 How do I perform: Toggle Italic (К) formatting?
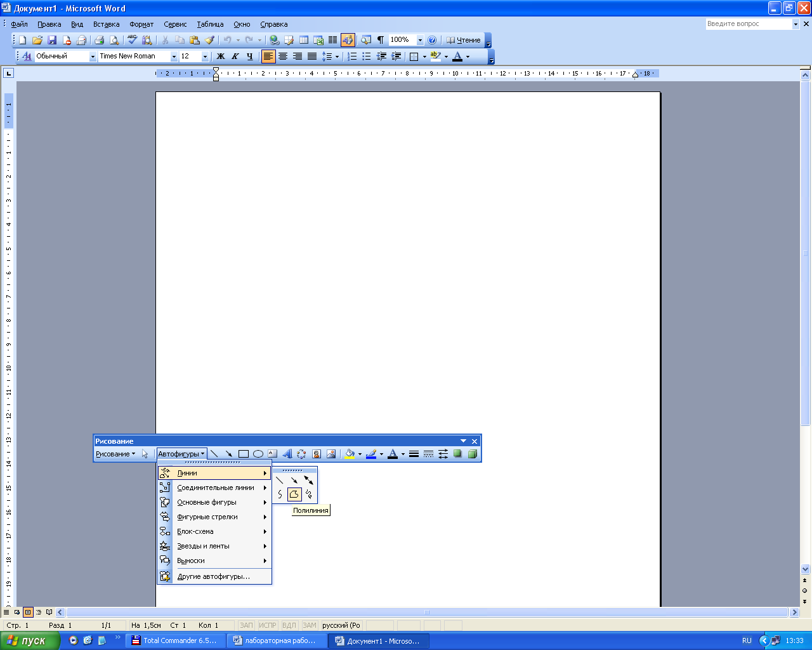[235, 56]
